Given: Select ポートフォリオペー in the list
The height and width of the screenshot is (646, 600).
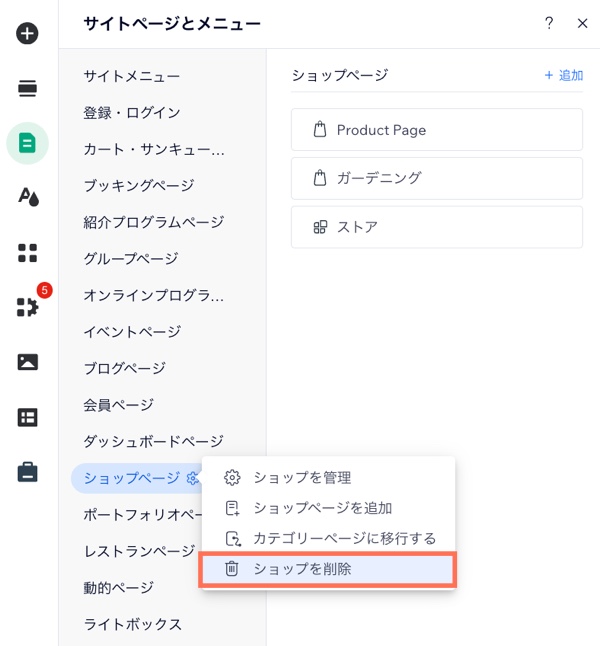Looking at the screenshot, I should pyautogui.click(x=143, y=515).
